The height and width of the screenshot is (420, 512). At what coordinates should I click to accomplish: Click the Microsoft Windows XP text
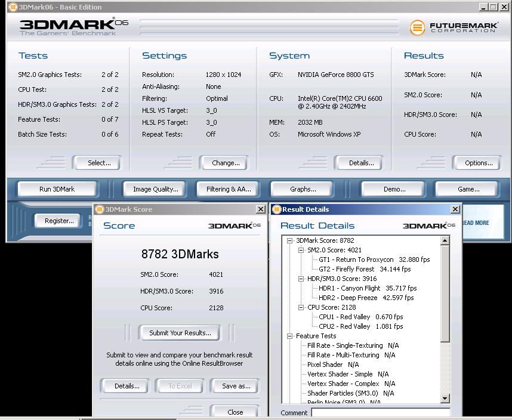coord(329,134)
